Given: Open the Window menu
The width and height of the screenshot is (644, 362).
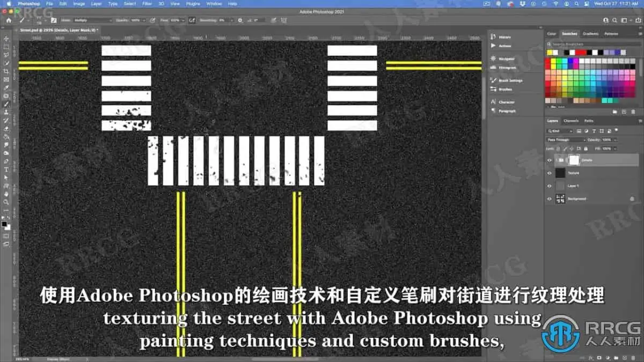Looking at the screenshot, I should [x=214, y=3].
